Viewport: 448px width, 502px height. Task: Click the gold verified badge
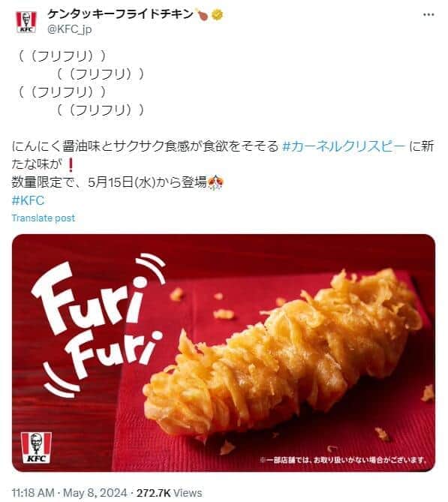218,14
